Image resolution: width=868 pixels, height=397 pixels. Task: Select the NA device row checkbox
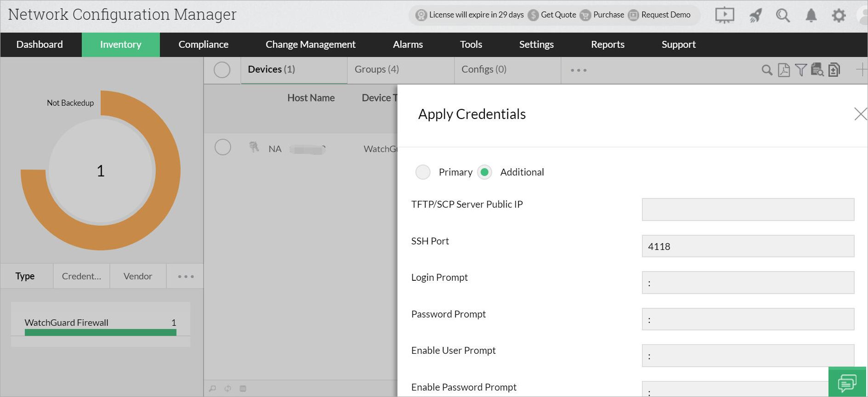pyautogui.click(x=223, y=147)
